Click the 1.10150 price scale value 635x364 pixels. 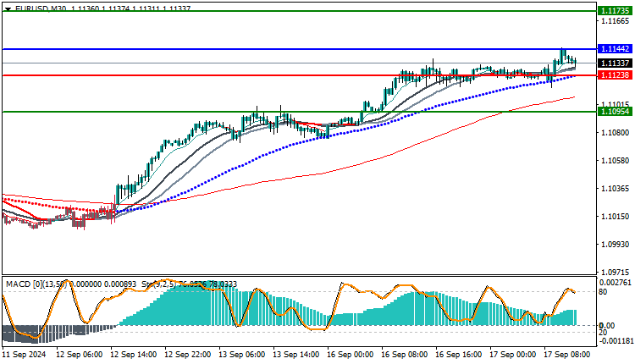point(616,216)
